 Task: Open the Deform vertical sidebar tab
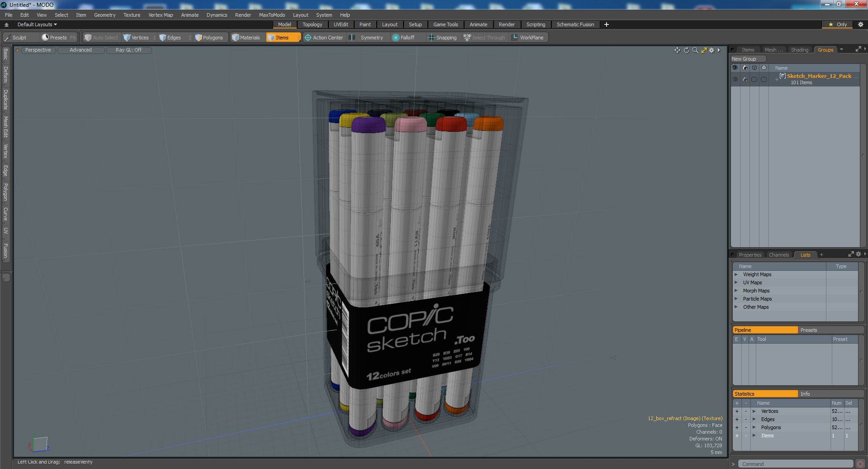click(6, 74)
